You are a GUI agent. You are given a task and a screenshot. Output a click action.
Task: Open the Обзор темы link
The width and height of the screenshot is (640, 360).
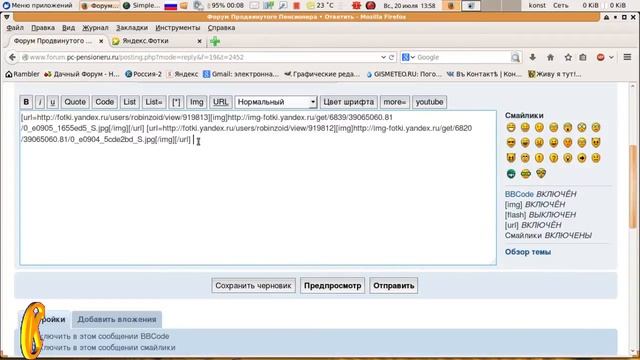528,252
